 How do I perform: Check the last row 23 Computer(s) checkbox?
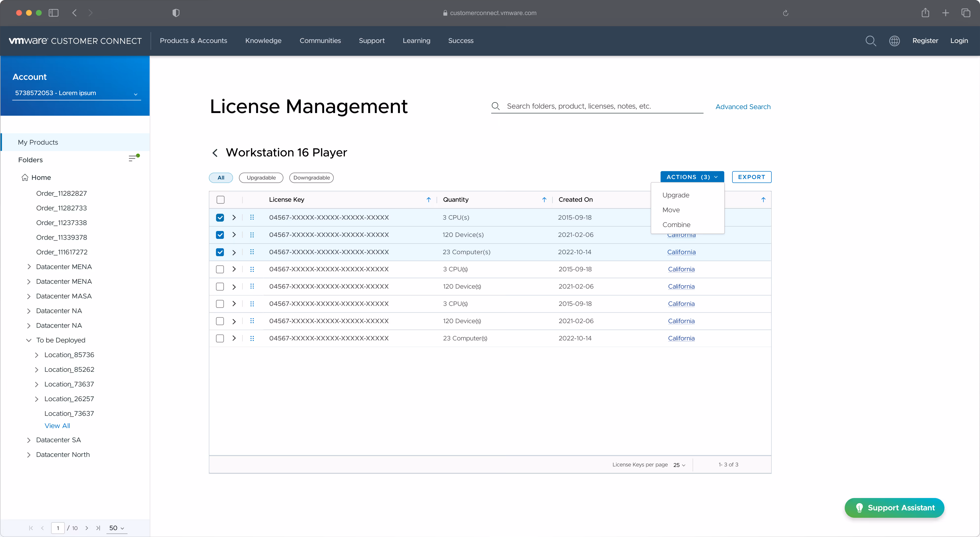click(x=220, y=338)
